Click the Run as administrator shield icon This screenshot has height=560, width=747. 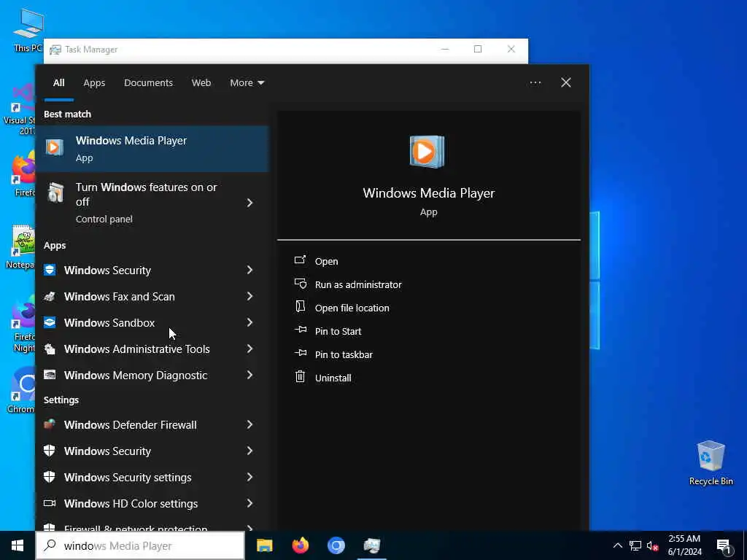[x=300, y=284]
